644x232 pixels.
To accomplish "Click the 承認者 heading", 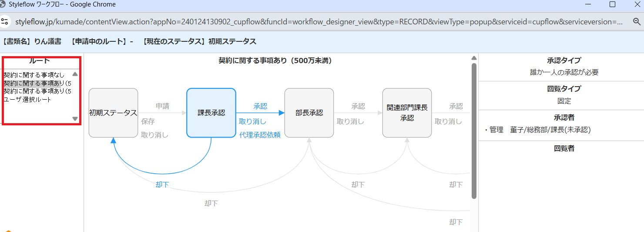I will [x=564, y=118].
